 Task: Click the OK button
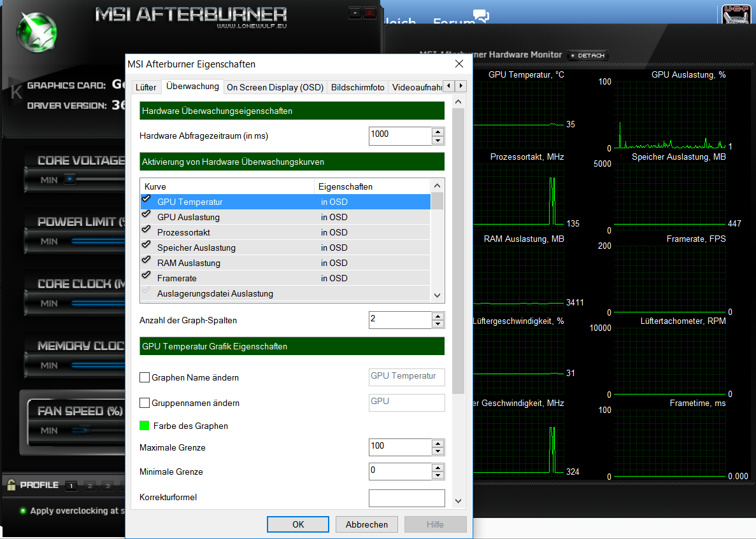298,524
